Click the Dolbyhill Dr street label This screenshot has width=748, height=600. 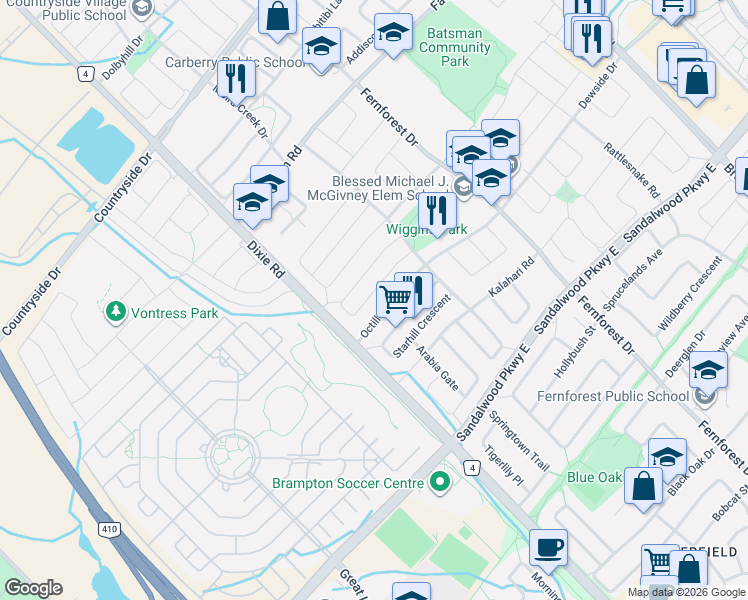[x=123, y=58]
